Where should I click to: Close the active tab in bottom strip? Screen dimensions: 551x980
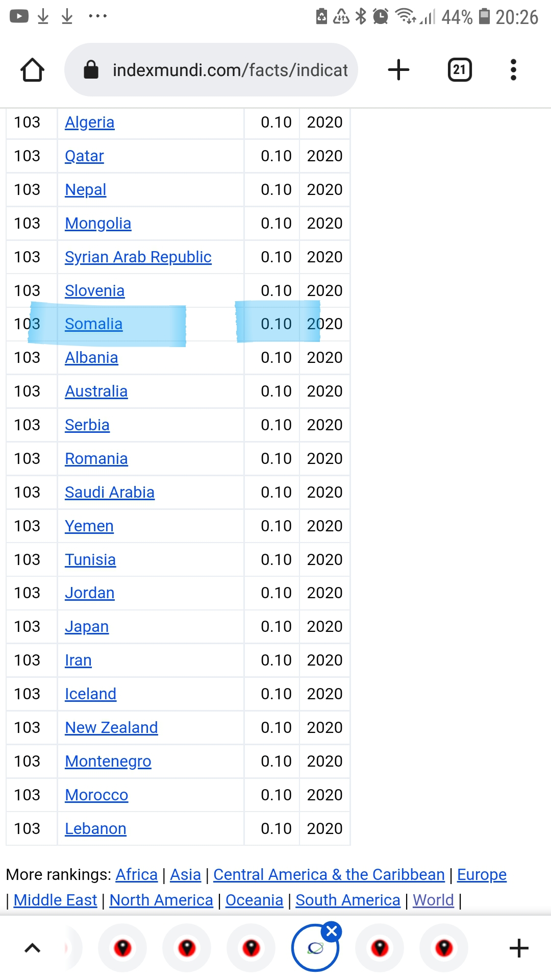click(x=332, y=931)
